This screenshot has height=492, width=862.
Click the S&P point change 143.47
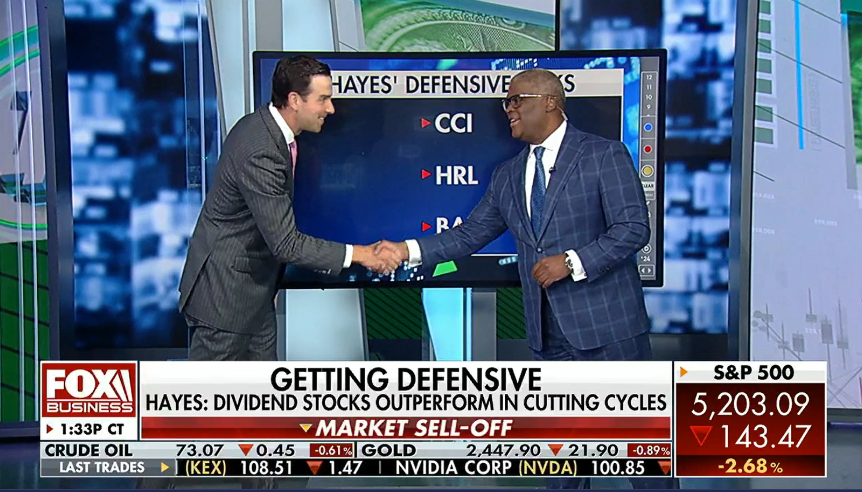tap(766, 436)
